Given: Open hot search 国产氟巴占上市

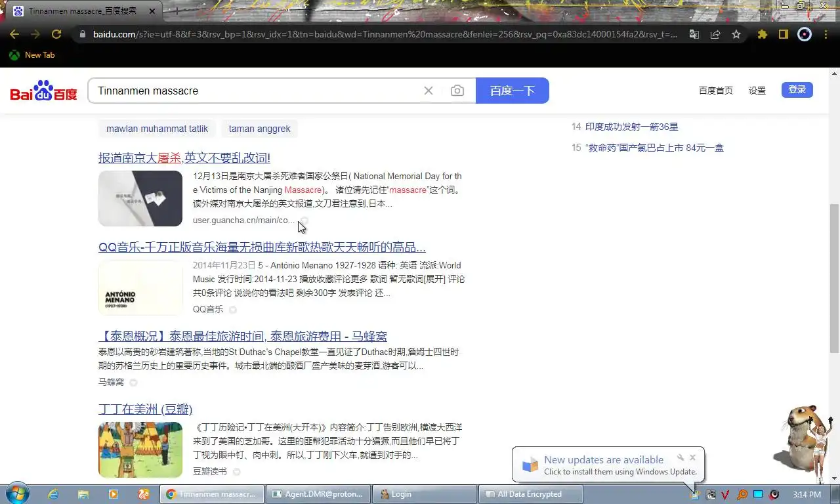Looking at the screenshot, I should tap(654, 148).
